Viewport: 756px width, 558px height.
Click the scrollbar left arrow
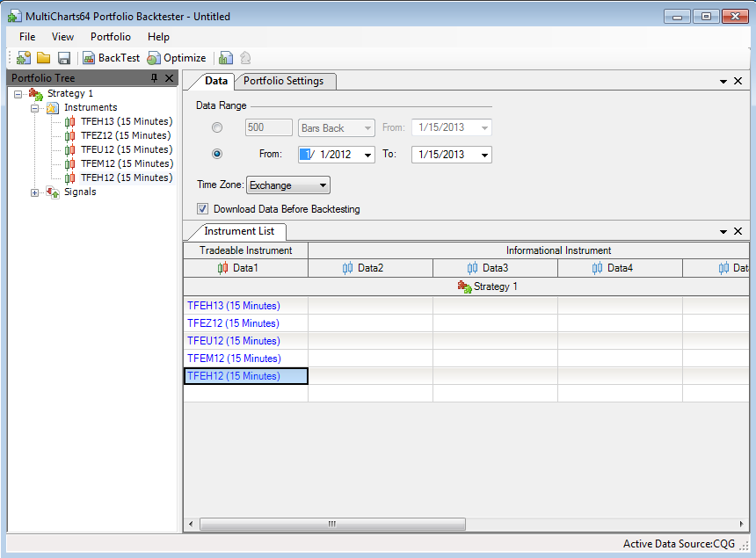(191, 525)
